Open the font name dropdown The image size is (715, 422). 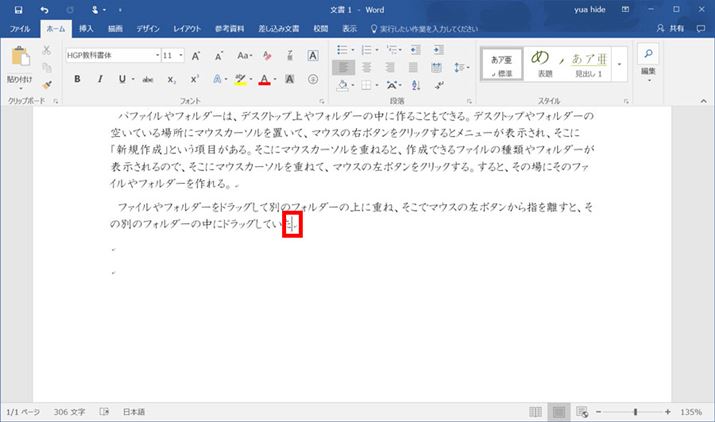point(158,56)
